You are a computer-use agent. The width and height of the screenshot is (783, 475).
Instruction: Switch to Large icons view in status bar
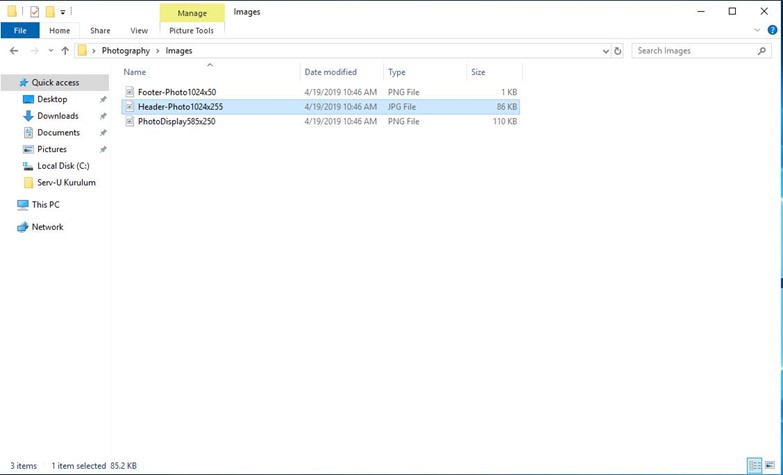coord(770,466)
